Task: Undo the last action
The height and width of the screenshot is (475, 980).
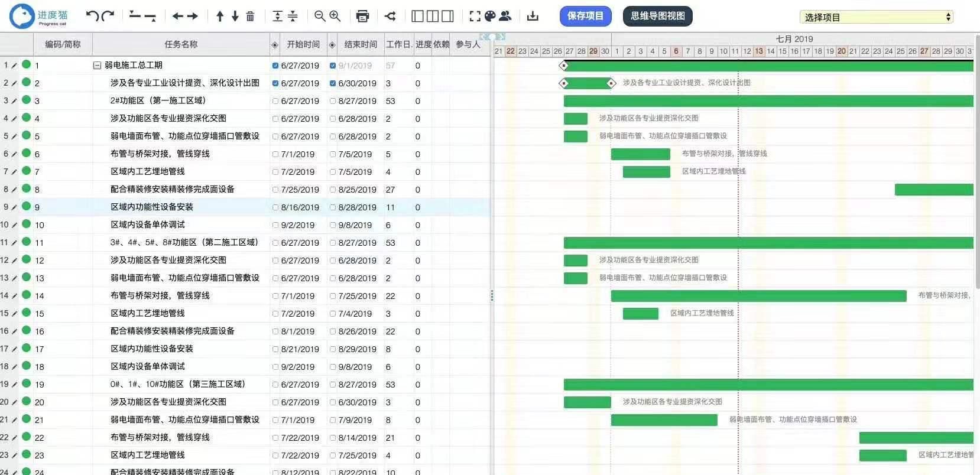Action: pos(92,16)
